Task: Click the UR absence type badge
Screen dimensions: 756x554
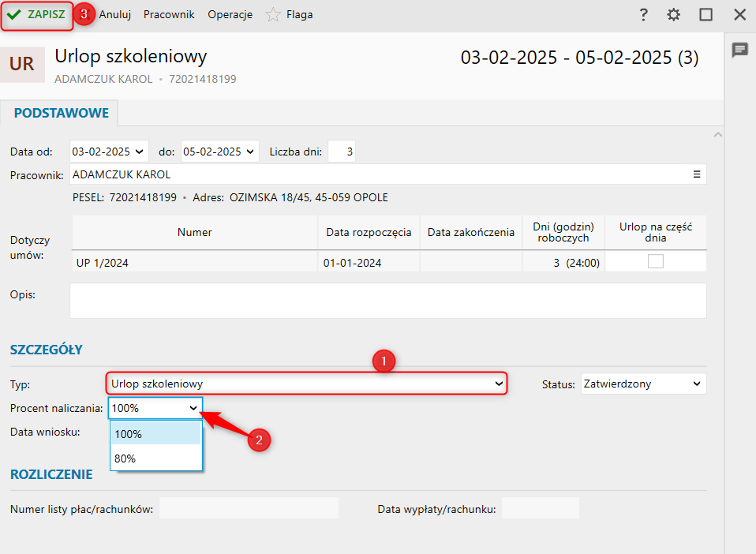Action: (x=21, y=64)
